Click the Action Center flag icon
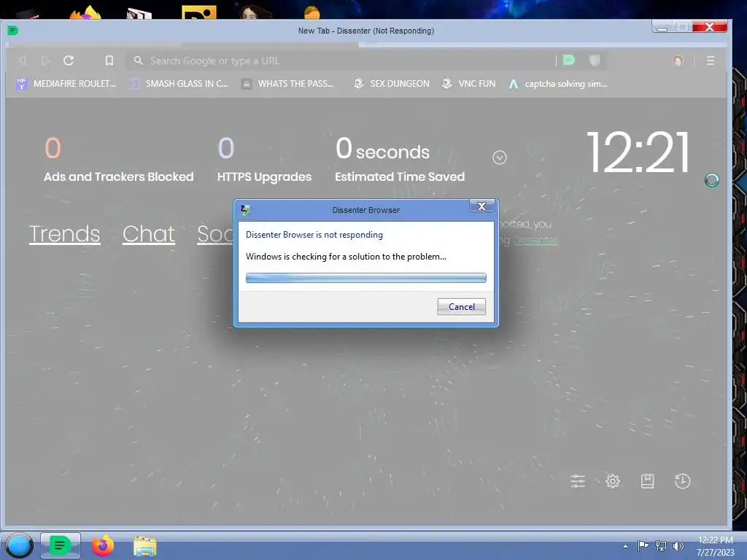 point(643,545)
